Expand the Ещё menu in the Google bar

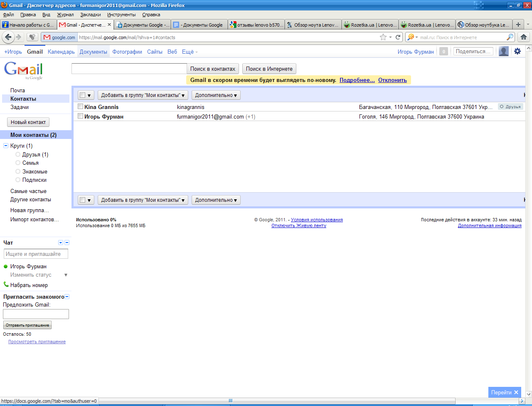190,52
